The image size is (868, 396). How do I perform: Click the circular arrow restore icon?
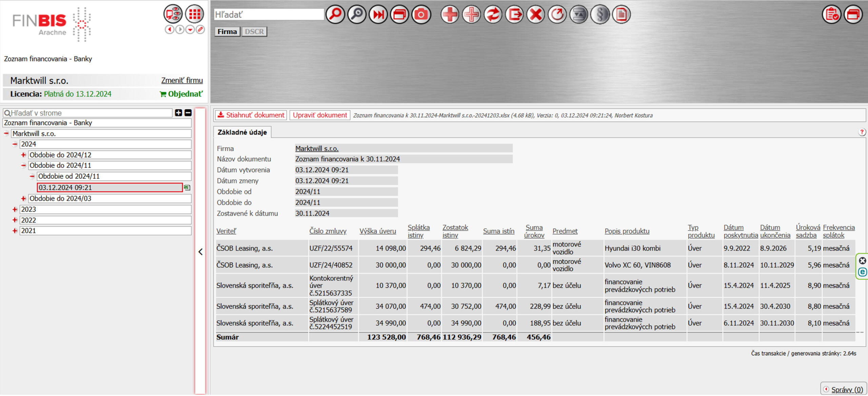(x=557, y=15)
